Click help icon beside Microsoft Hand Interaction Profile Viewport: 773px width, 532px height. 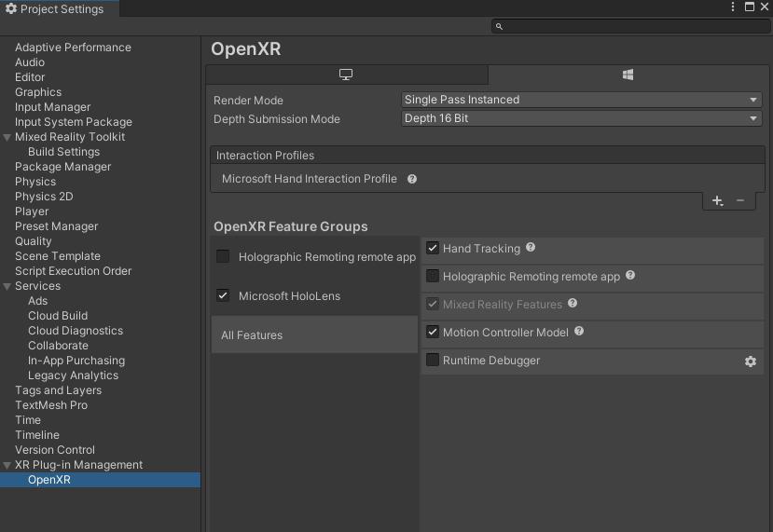click(x=412, y=179)
